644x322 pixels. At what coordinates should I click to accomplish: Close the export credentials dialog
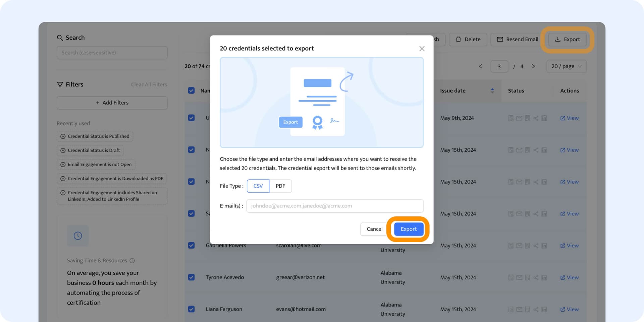[x=422, y=49]
